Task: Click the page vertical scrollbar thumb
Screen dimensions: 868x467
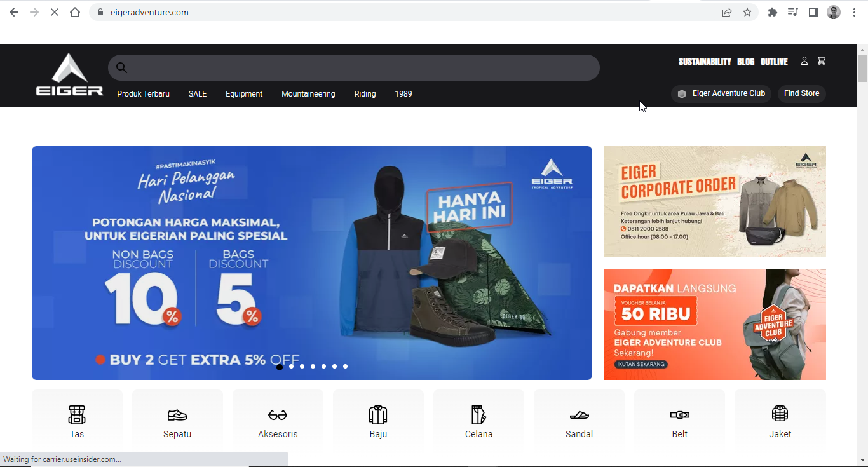Action: click(x=862, y=69)
